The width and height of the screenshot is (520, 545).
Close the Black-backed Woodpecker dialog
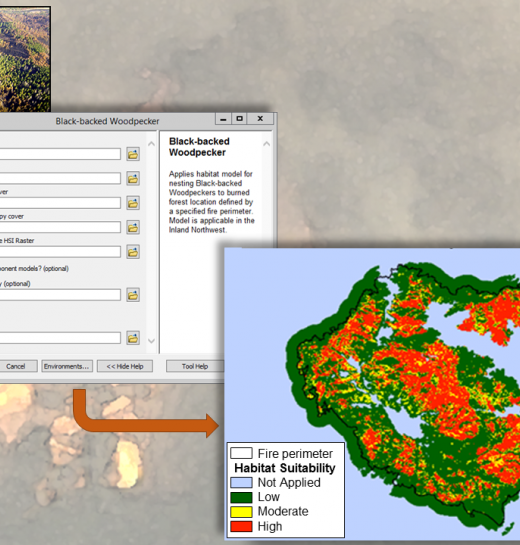point(260,119)
